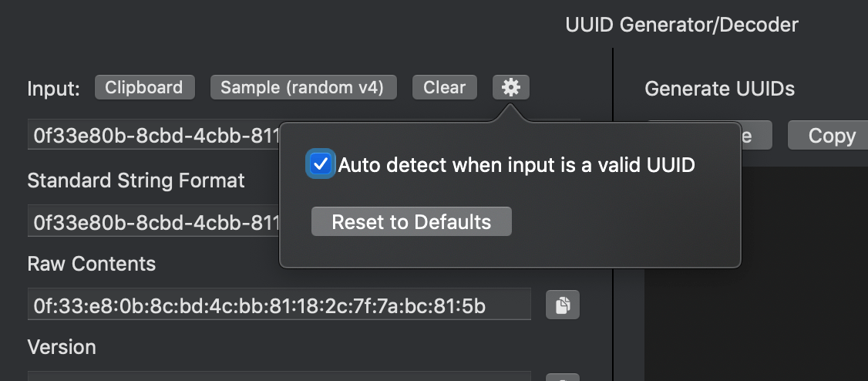Copy the Raw Contents value via icon

tap(563, 305)
